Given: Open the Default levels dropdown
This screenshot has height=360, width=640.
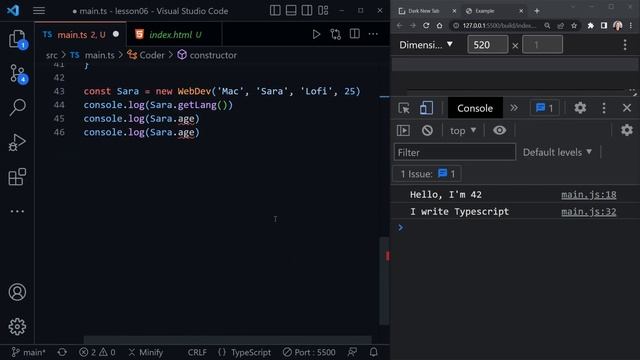Looking at the screenshot, I should point(558,152).
